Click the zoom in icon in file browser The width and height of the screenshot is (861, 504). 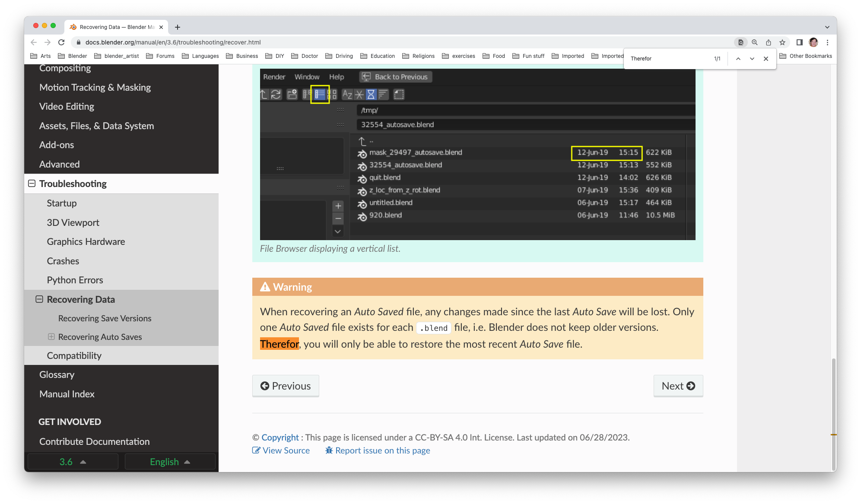(x=338, y=206)
